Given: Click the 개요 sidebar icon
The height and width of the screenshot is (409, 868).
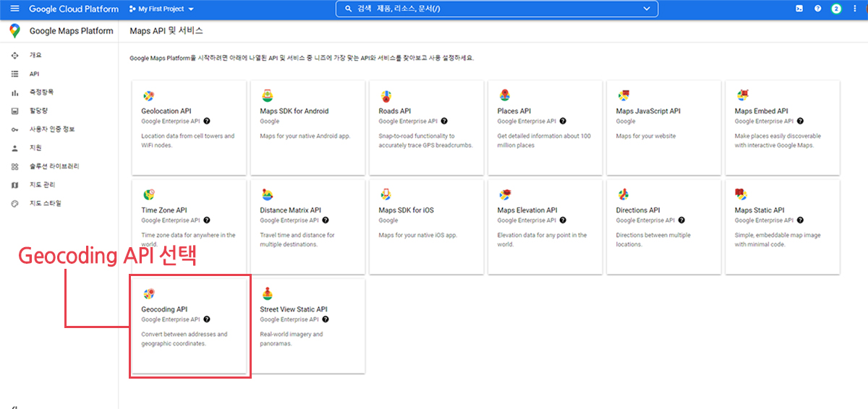Looking at the screenshot, I should 14,55.
